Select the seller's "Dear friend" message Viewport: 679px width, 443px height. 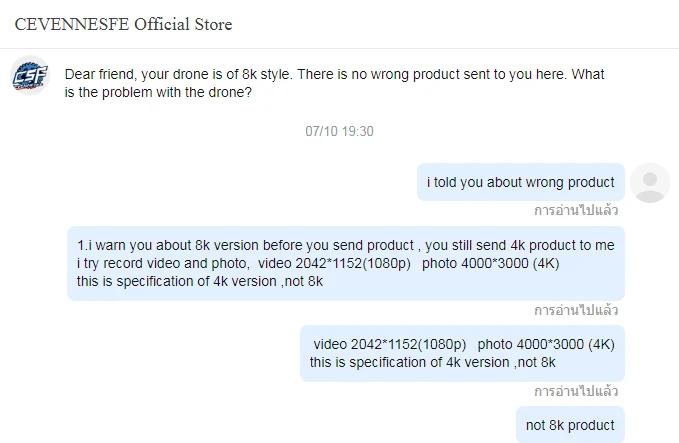[334, 84]
